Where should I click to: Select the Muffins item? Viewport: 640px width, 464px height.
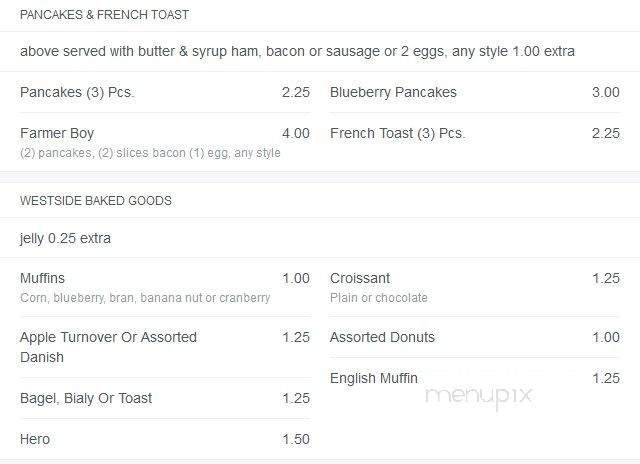42,278
